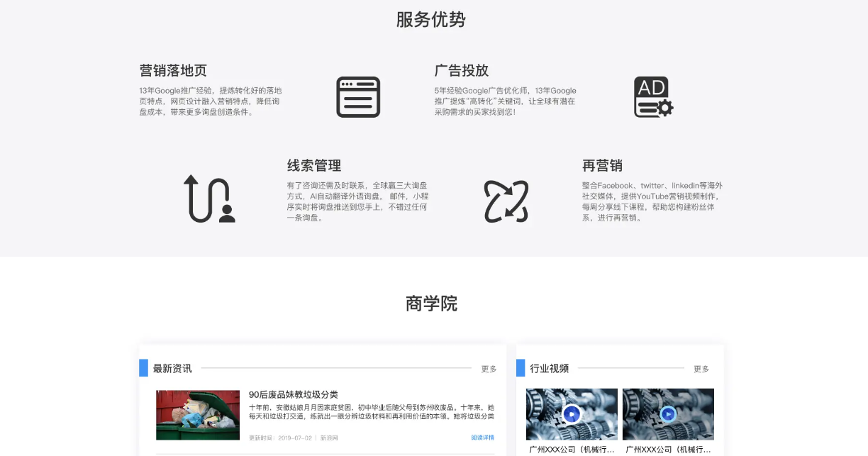Click the blue marker beside 行业视频

[521, 368]
